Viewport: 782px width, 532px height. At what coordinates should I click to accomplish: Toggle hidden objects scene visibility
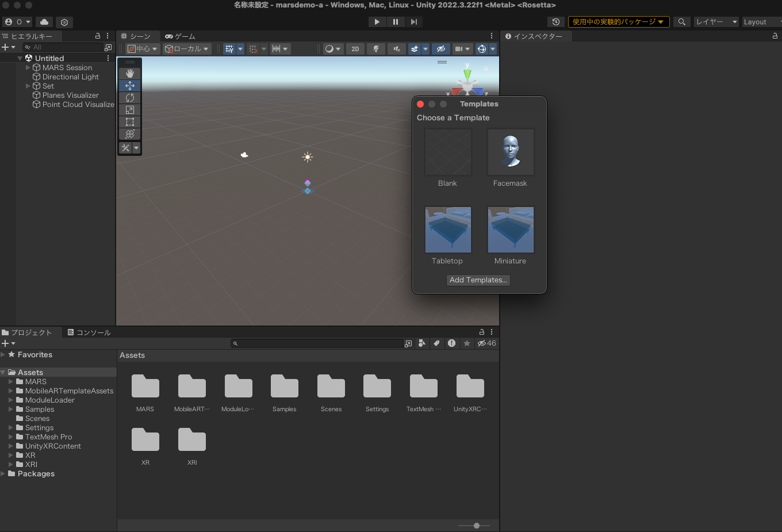pyautogui.click(x=441, y=49)
